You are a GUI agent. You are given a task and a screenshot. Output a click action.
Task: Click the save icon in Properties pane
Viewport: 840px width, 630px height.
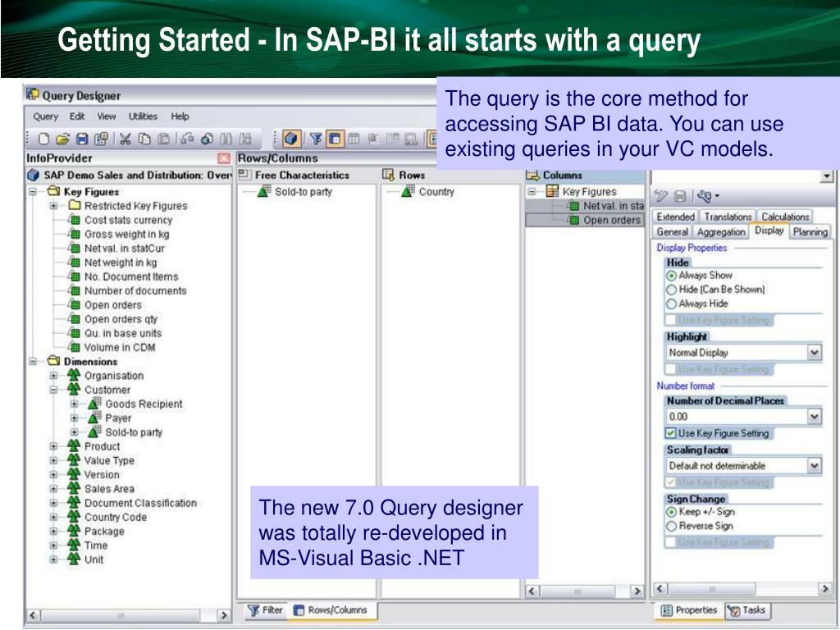click(x=680, y=197)
